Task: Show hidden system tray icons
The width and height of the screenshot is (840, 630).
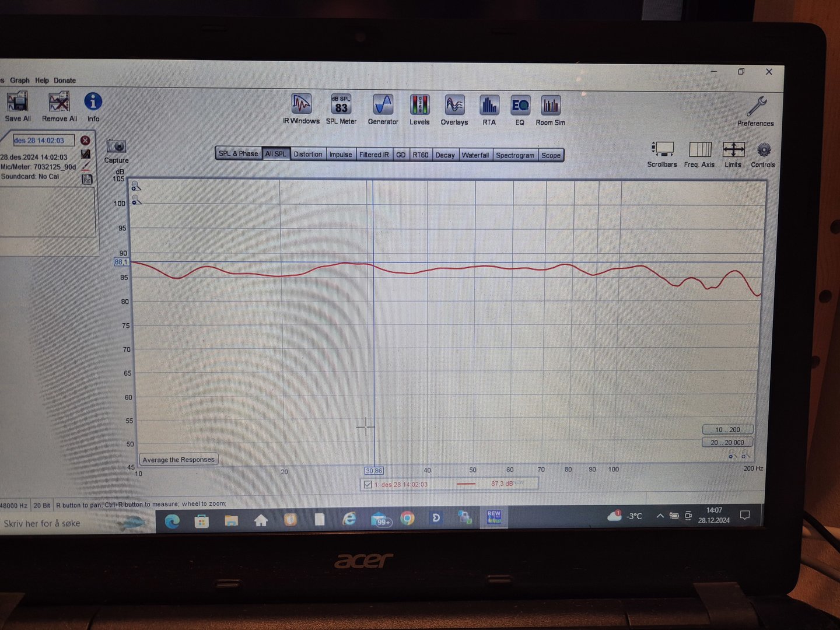Action: (660, 516)
